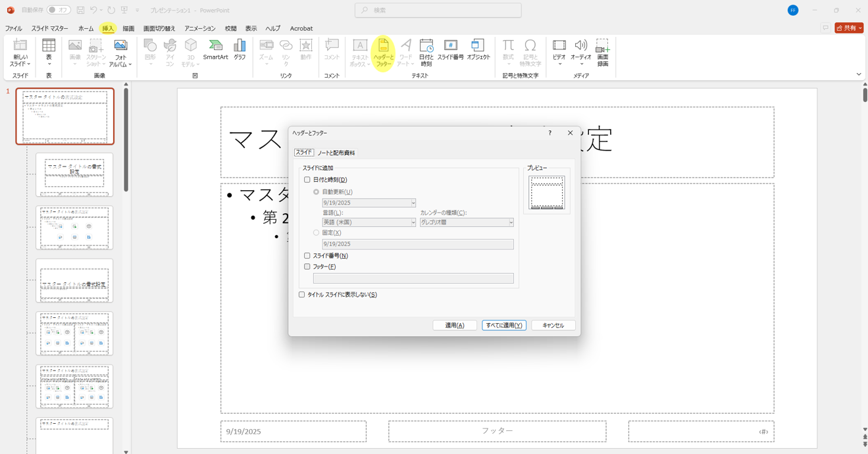Tick the フッター checkbox
This screenshot has width=868, height=454.
(x=307, y=267)
